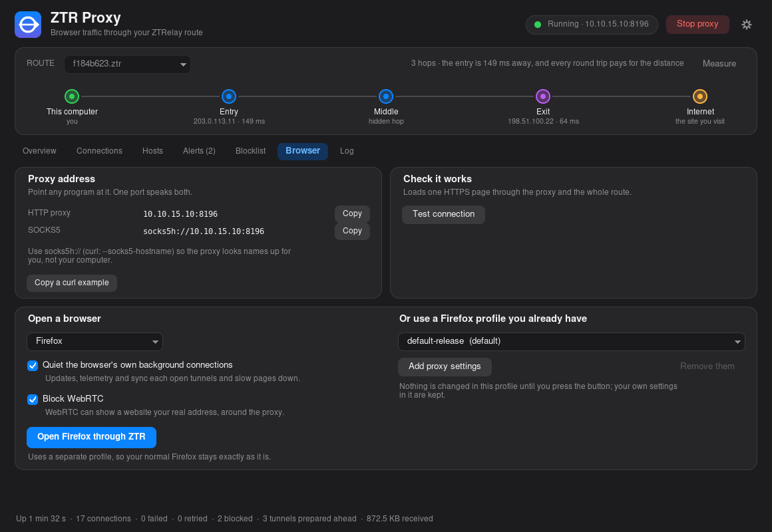
Task: Click the 872.5 KB received status
Action: pyautogui.click(x=400, y=519)
